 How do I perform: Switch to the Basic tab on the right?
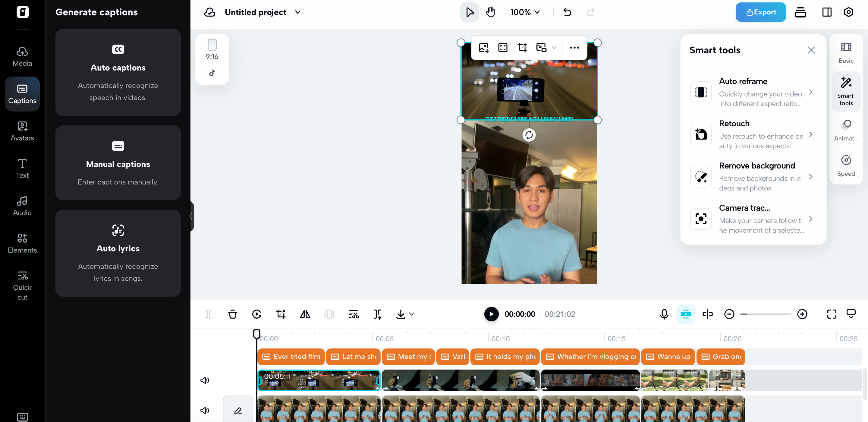[x=846, y=53]
